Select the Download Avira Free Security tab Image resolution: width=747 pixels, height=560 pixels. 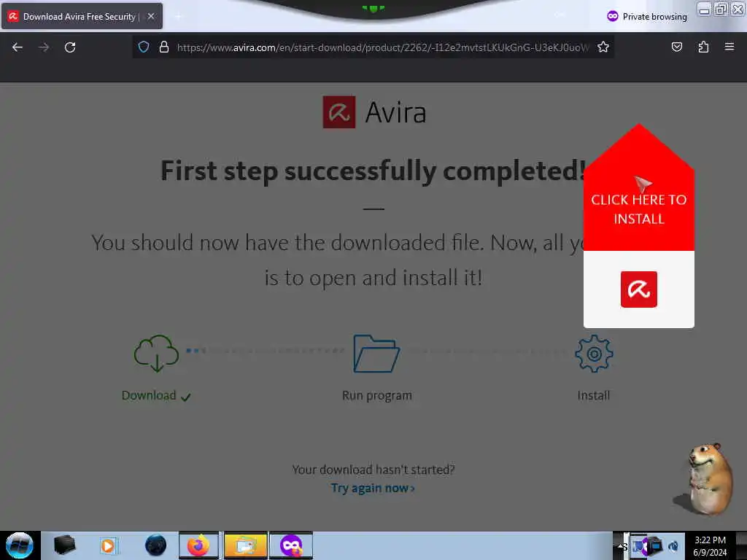(x=82, y=16)
